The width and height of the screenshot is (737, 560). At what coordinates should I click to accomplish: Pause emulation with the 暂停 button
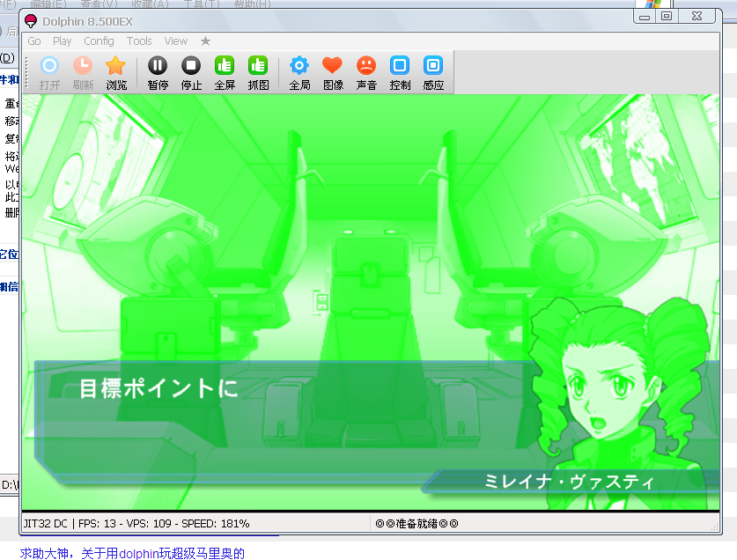click(x=158, y=72)
